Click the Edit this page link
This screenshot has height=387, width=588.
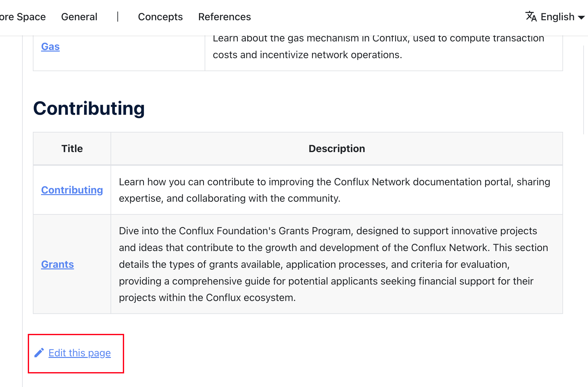point(80,353)
